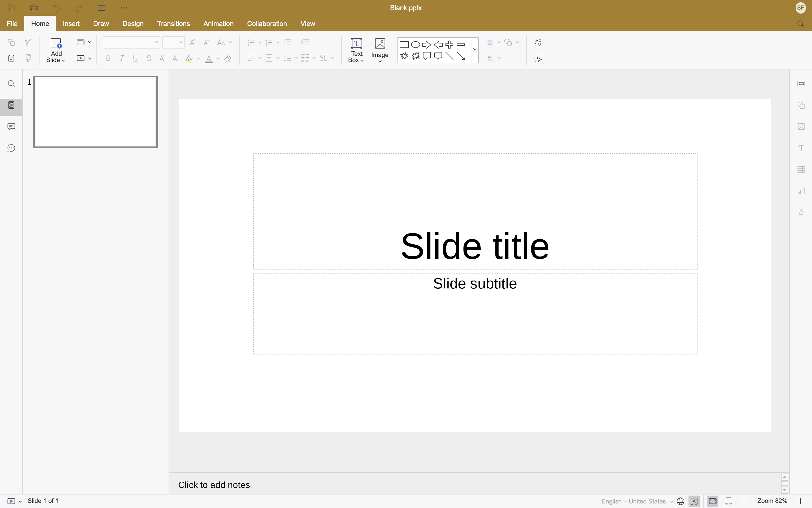Click the Increase indent icon
The image size is (812, 508).
click(x=305, y=42)
